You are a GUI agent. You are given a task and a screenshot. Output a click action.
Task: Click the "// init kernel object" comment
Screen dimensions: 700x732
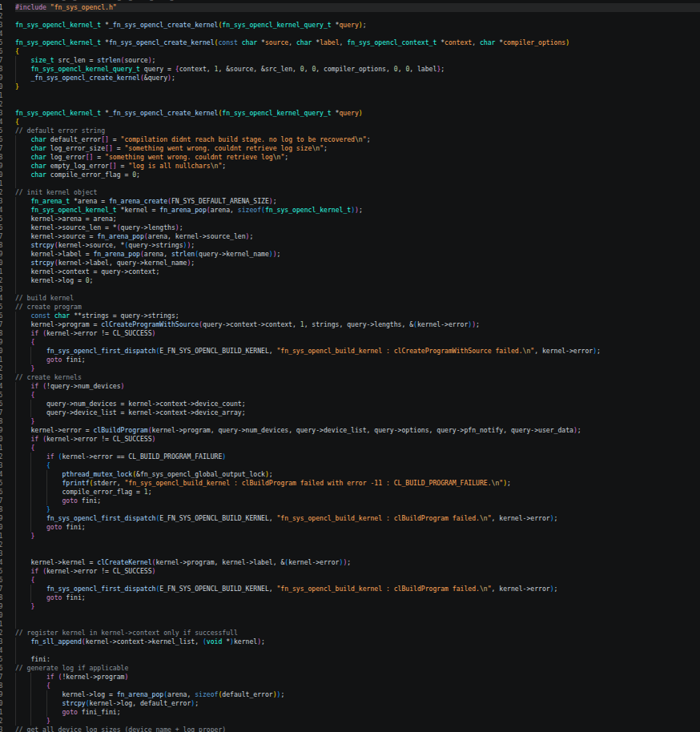56,192
